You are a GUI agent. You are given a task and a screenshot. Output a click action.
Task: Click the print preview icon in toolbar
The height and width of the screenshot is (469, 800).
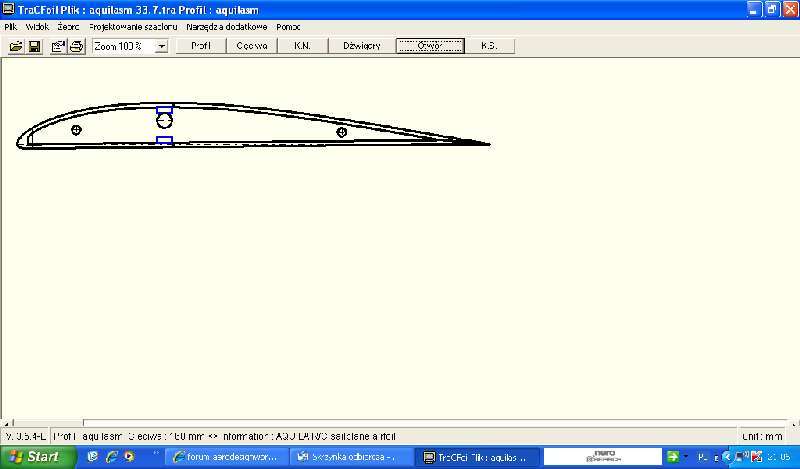tap(58, 46)
